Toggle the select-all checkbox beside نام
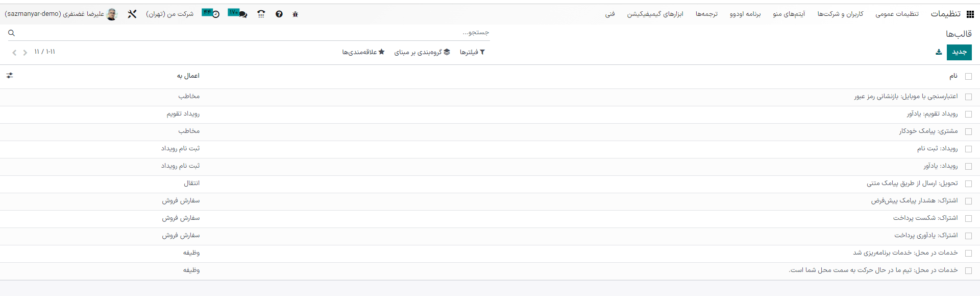 click(x=968, y=76)
